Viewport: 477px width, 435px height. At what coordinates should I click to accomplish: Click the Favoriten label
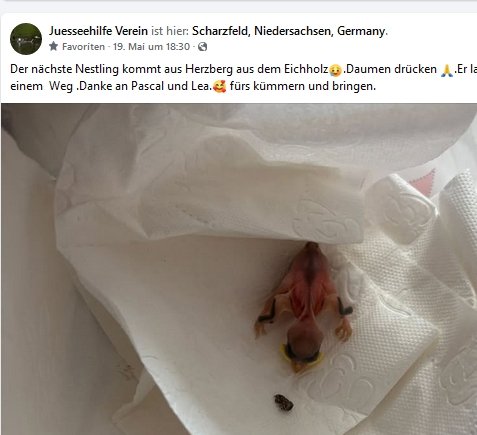coord(83,47)
